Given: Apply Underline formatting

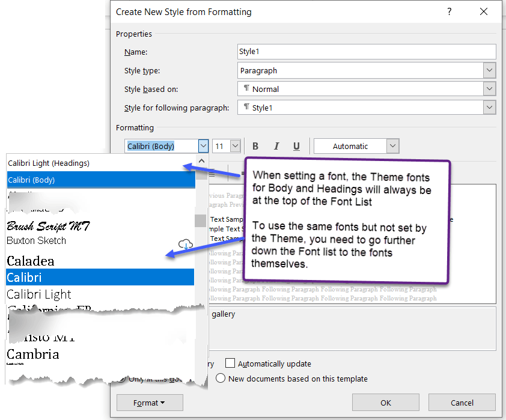Looking at the screenshot, I should coord(296,146).
